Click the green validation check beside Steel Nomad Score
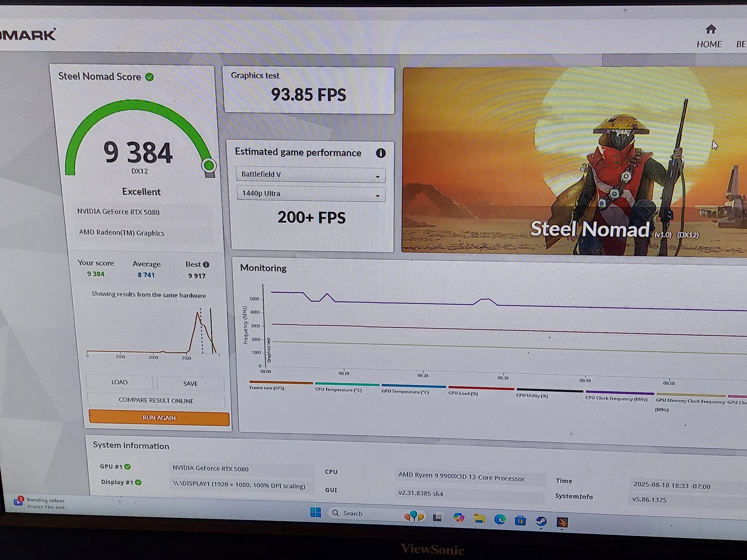The width and height of the screenshot is (747, 560). coord(150,77)
